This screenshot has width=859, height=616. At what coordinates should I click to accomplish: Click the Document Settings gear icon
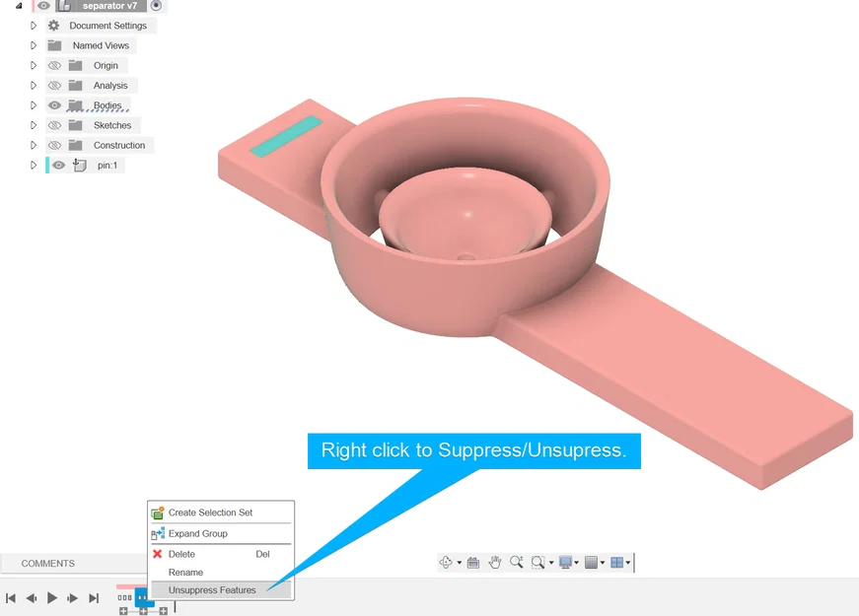click(x=53, y=26)
